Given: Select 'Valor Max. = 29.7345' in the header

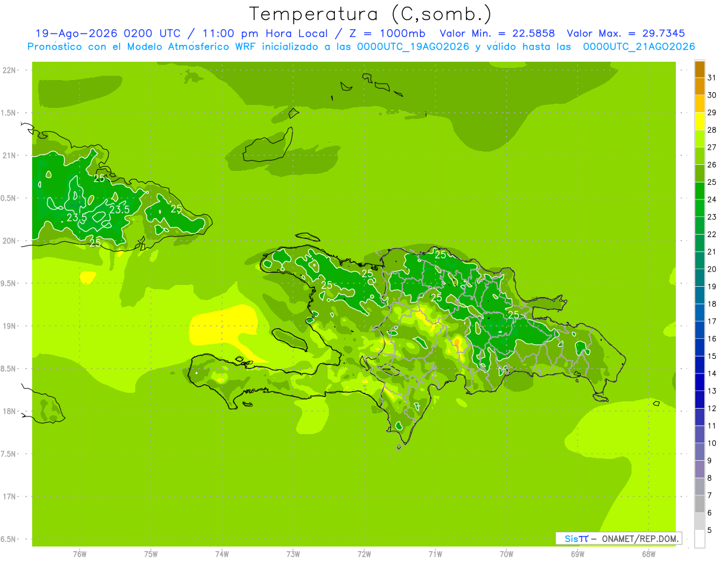Looking at the screenshot, I should [626, 33].
